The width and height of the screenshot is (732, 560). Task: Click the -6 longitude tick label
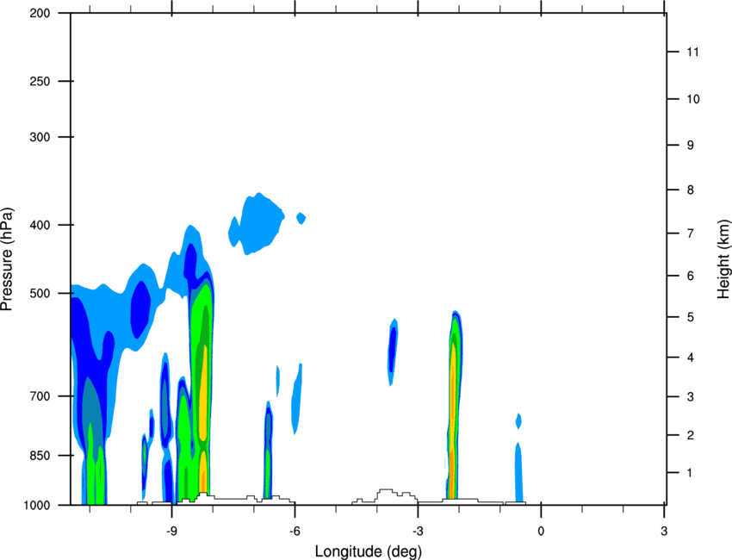(295, 531)
